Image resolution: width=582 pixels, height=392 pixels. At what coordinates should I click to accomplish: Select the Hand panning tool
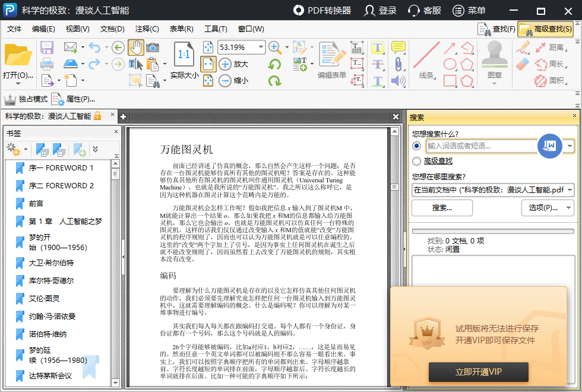137,46
